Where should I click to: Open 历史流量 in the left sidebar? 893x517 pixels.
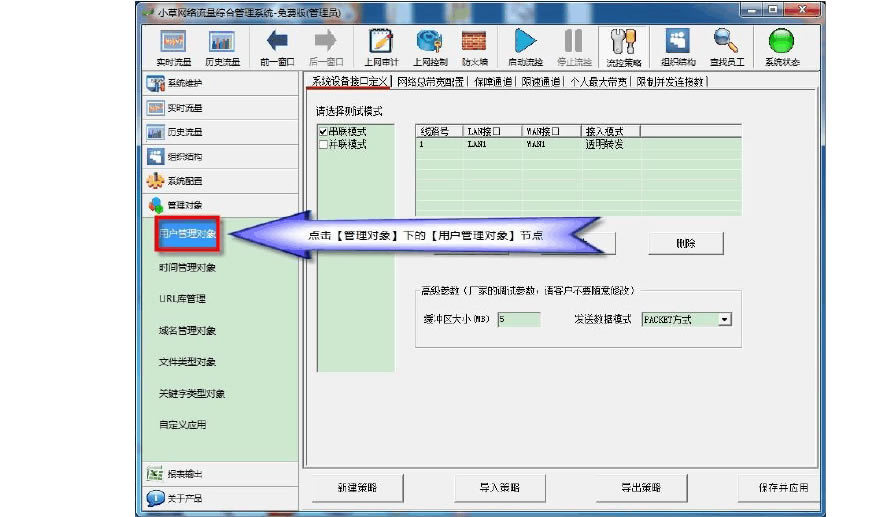(220, 132)
